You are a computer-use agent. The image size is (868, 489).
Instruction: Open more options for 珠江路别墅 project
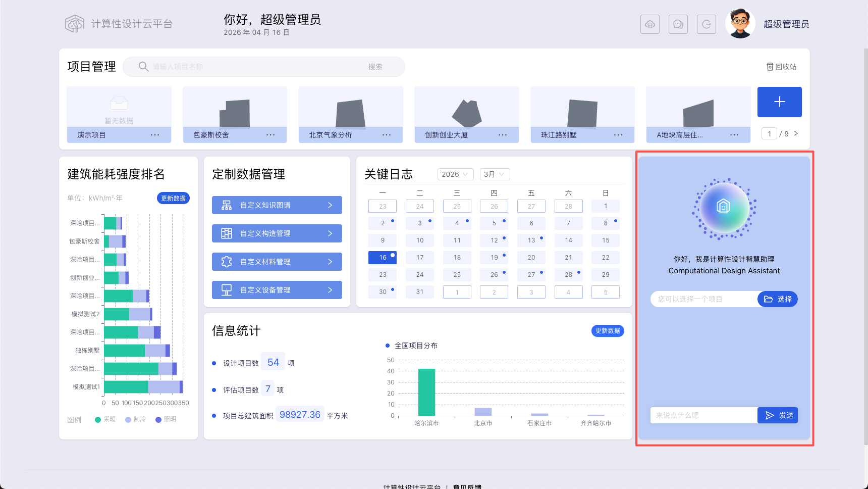[618, 135]
